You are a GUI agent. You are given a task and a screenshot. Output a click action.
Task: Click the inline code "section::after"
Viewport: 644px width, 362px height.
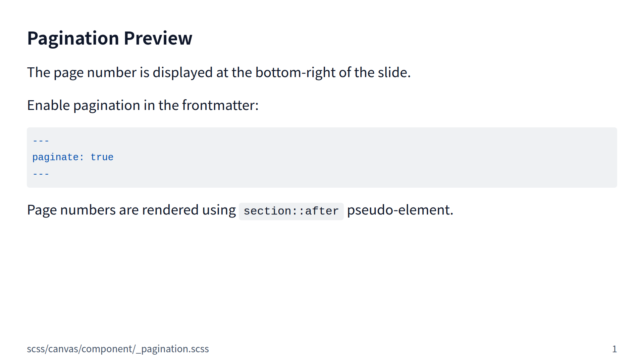291,211
